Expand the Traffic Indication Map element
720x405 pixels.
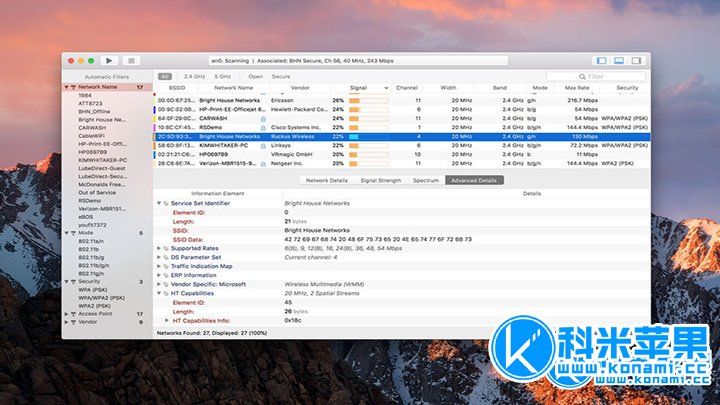pyautogui.click(x=159, y=266)
